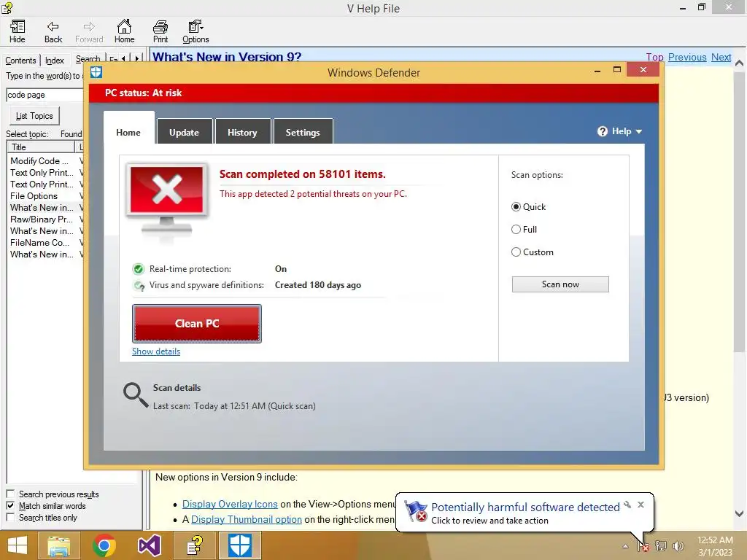Show hidden tray icons arrow
The width and height of the screenshot is (747, 560).
point(625,547)
